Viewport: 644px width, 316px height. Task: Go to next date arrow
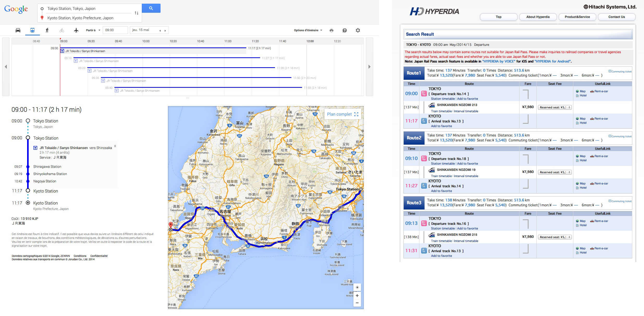(165, 30)
